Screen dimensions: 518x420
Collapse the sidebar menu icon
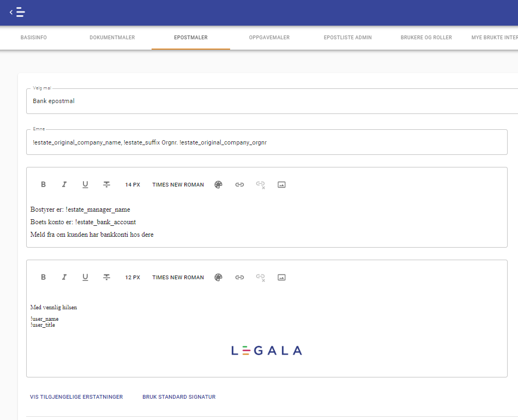coord(17,12)
